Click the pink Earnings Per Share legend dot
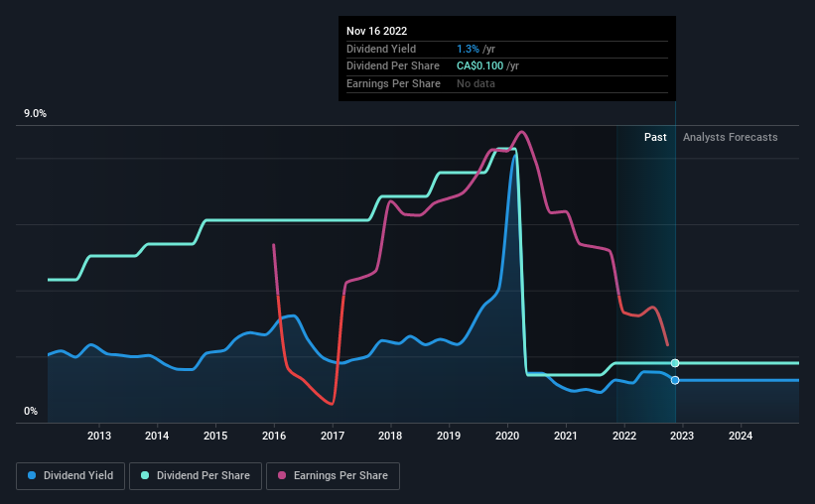This screenshot has height=504, width=815. [282, 475]
